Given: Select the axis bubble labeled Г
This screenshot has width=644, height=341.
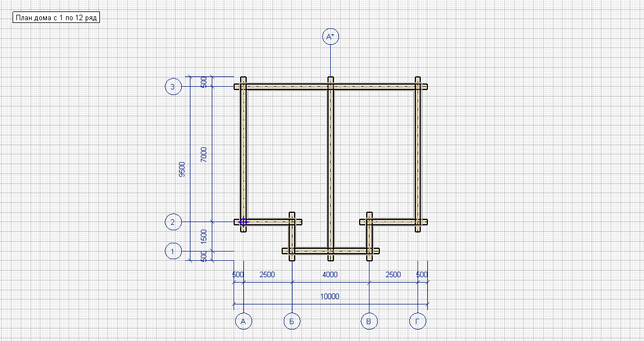Looking at the screenshot, I should point(418,322).
